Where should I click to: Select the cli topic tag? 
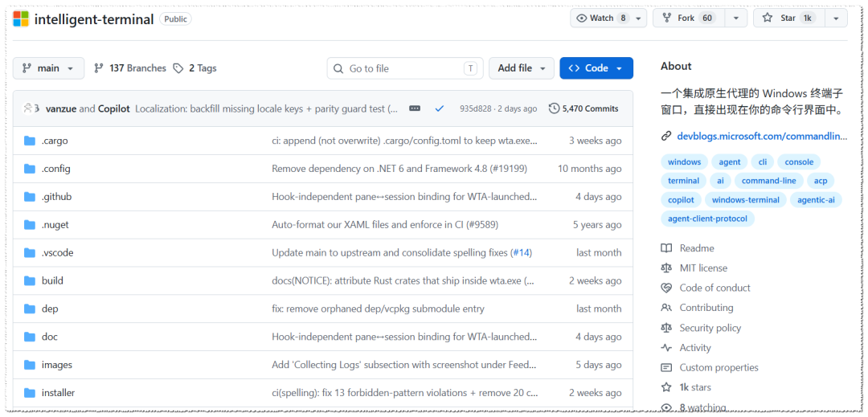(763, 162)
